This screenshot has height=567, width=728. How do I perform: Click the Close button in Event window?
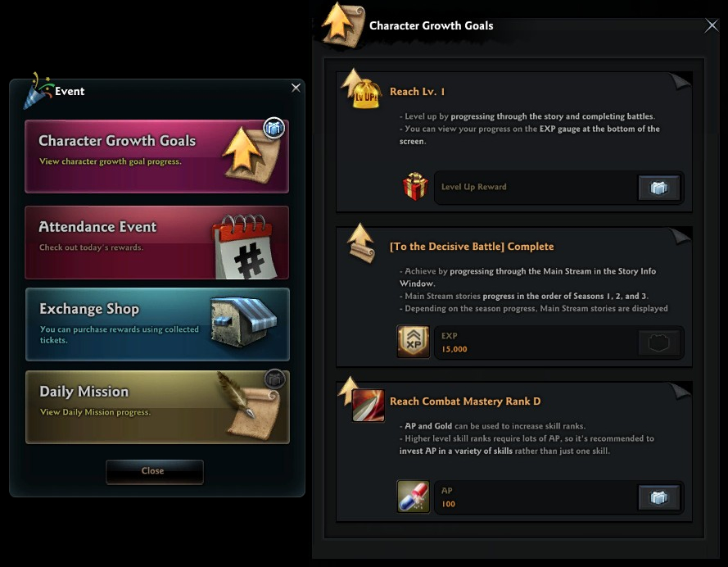point(155,471)
